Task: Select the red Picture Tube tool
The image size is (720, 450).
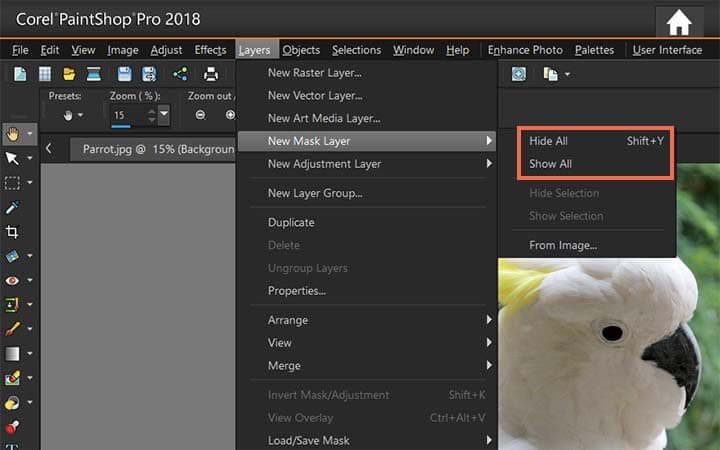Action: [x=12, y=427]
